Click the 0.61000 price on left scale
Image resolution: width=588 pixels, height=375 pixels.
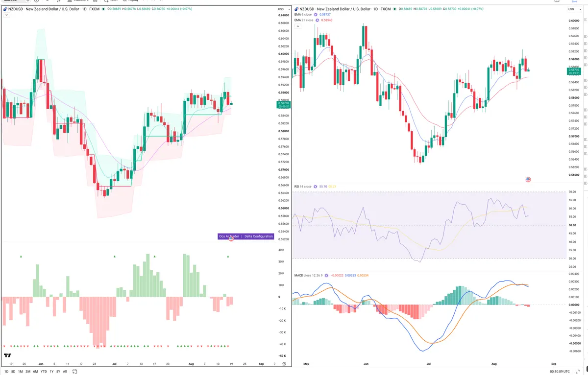click(283, 16)
